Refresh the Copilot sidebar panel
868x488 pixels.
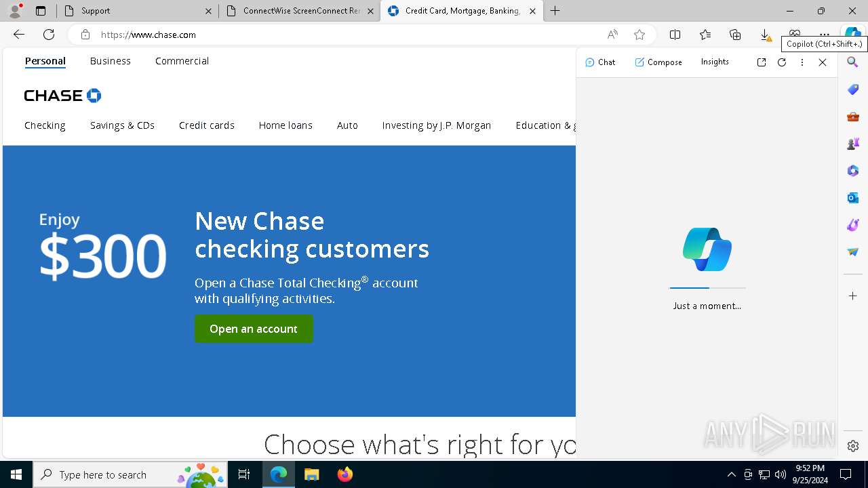tap(782, 62)
